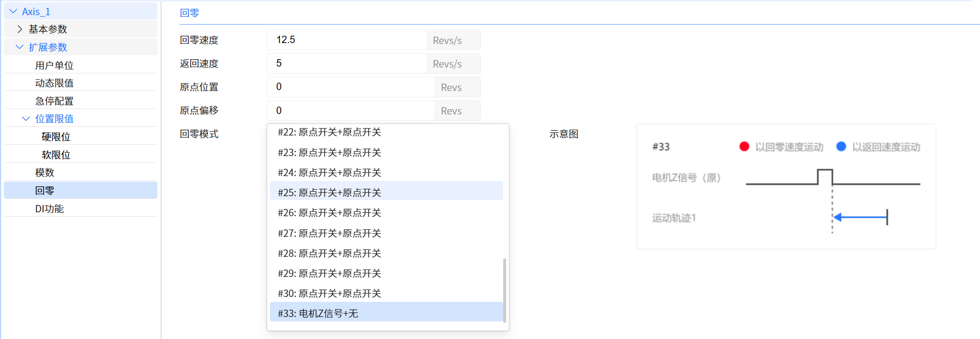Click the #33 diagram label
This screenshot has height=339, width=980.
(661, 147)
